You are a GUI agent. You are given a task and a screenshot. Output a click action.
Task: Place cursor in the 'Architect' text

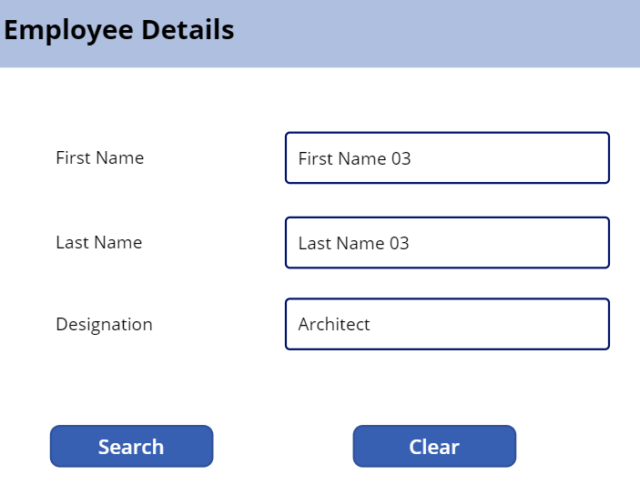point(334,324)
